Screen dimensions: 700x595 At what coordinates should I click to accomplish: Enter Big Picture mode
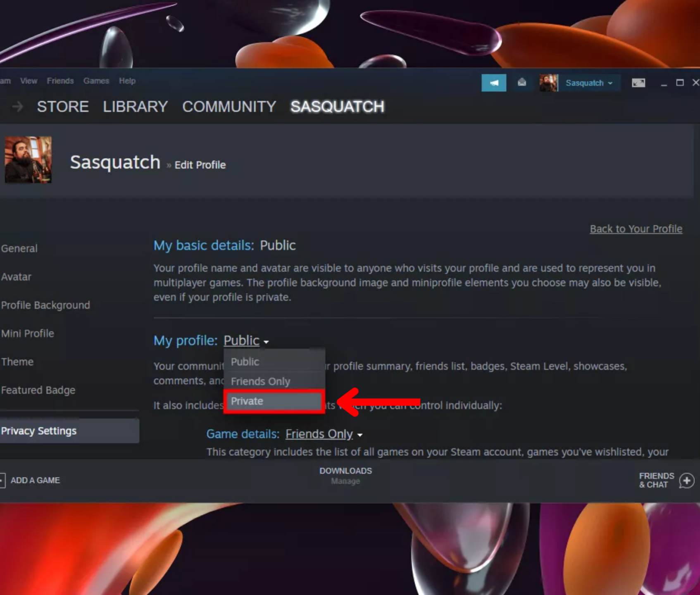pyautogui.click(x=638, y=83)
